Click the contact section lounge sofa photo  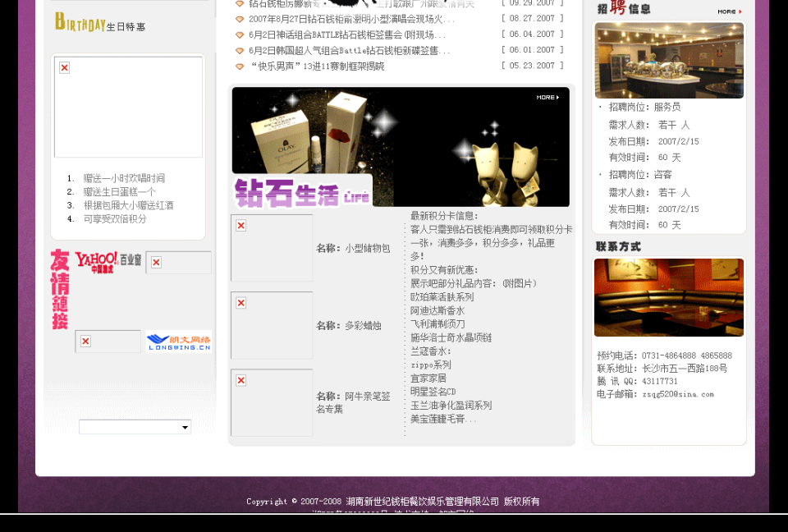pos(669,298)
